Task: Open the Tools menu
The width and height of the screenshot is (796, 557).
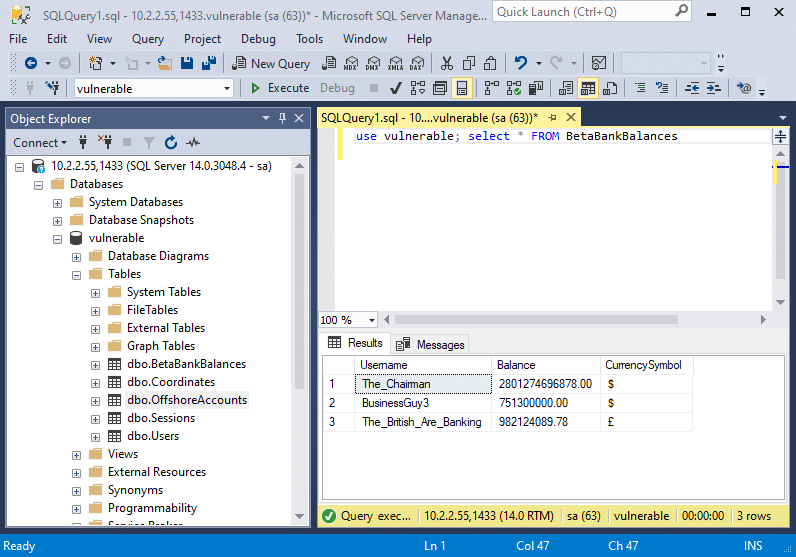Action: coord(309,39)
